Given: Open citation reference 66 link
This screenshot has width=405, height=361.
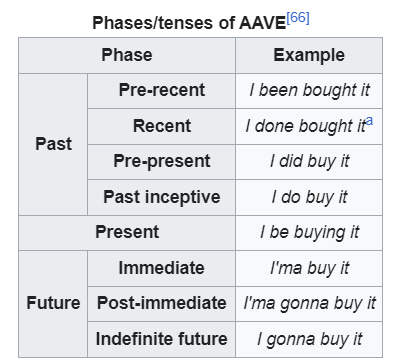Looking at the screenshot, I should point(298,18).
